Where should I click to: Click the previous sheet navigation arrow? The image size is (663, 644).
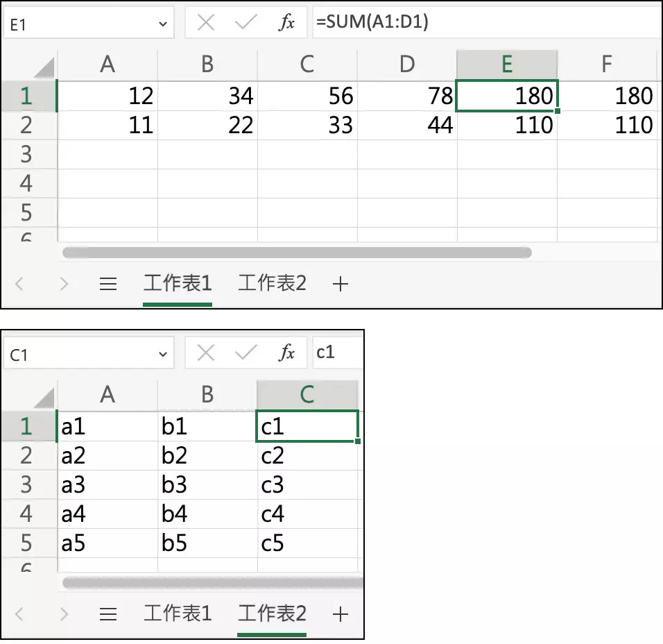click(x=19, y=283)
